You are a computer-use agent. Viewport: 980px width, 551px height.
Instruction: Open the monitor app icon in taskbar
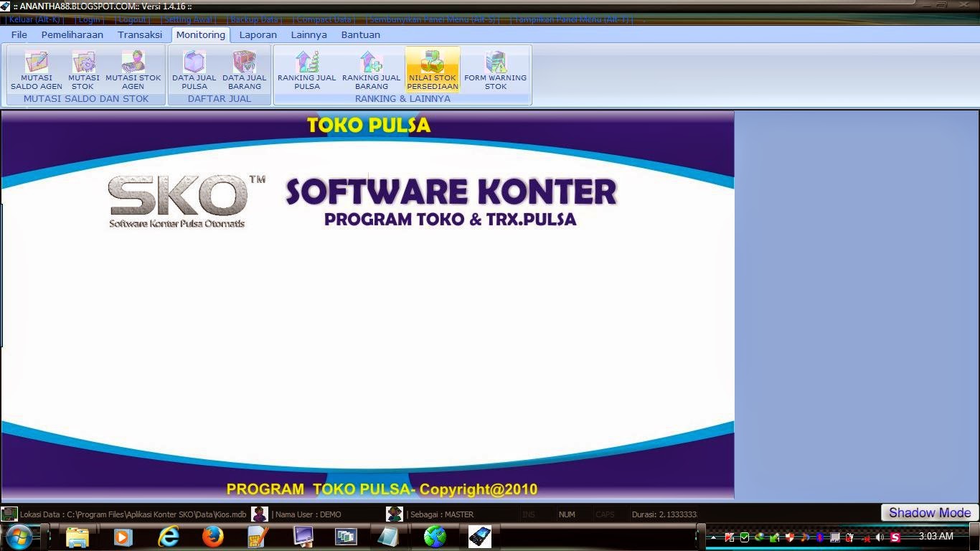coord(303,537)
